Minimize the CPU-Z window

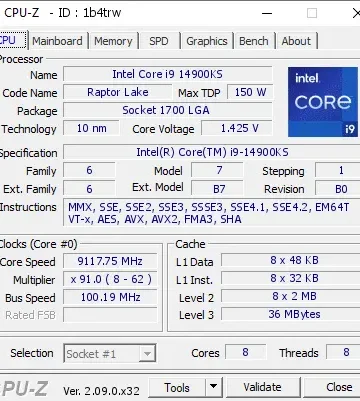click(x=267, y=13)
